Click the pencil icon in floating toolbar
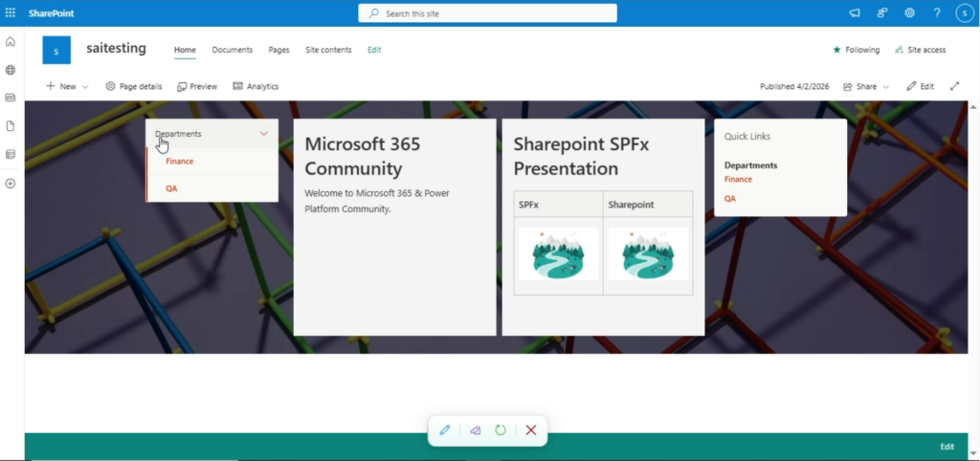This screenshot has width=980, height=461. pos(445,430)
